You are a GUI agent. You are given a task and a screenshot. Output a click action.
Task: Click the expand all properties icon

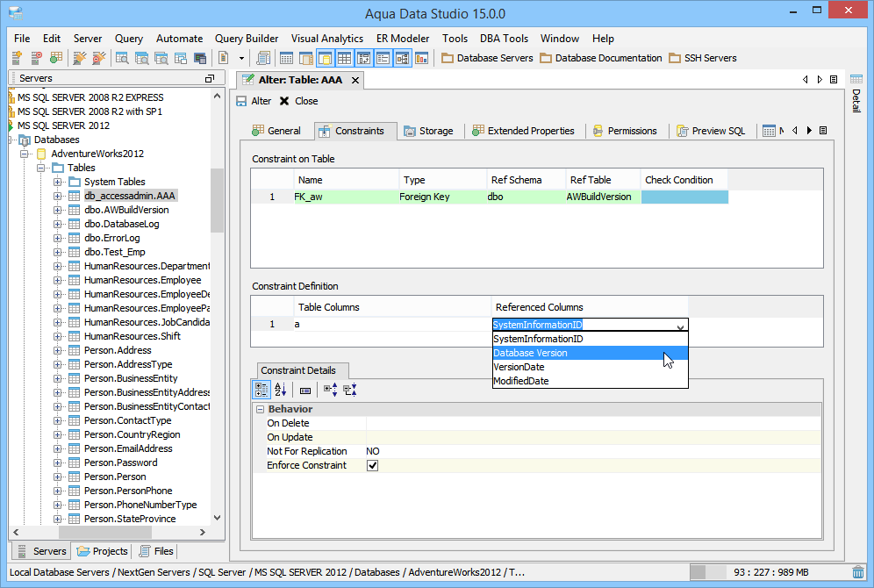(x=330, y=390)
